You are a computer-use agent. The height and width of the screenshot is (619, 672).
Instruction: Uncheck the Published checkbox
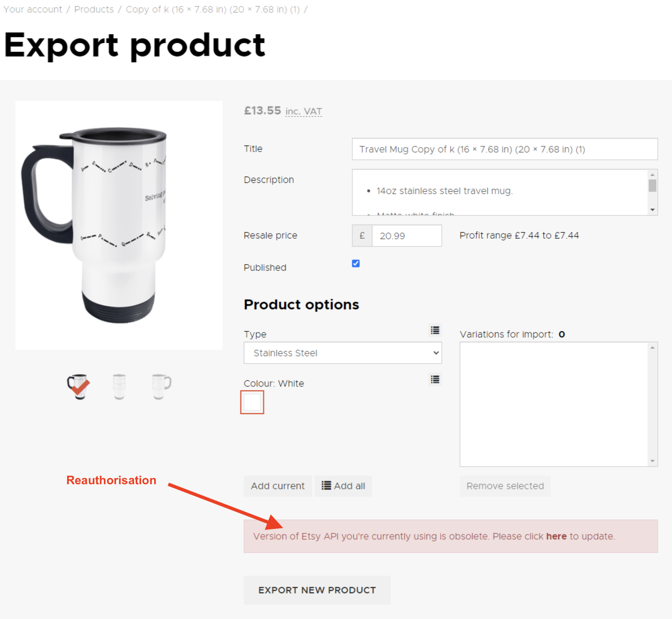click(x=355, y=264)
